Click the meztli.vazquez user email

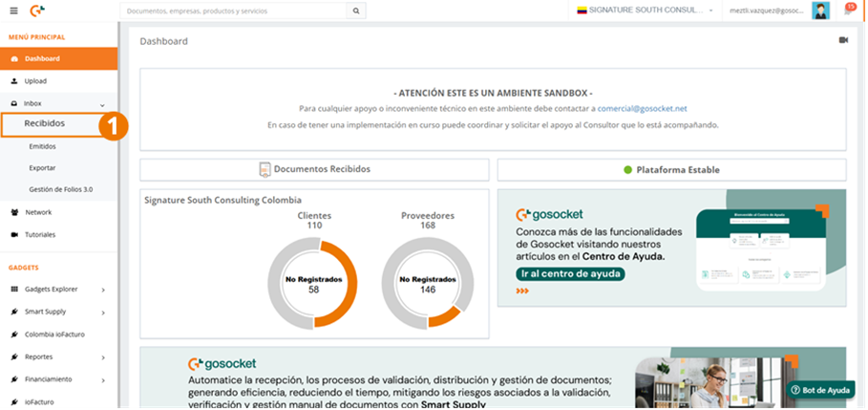[766, 11]
